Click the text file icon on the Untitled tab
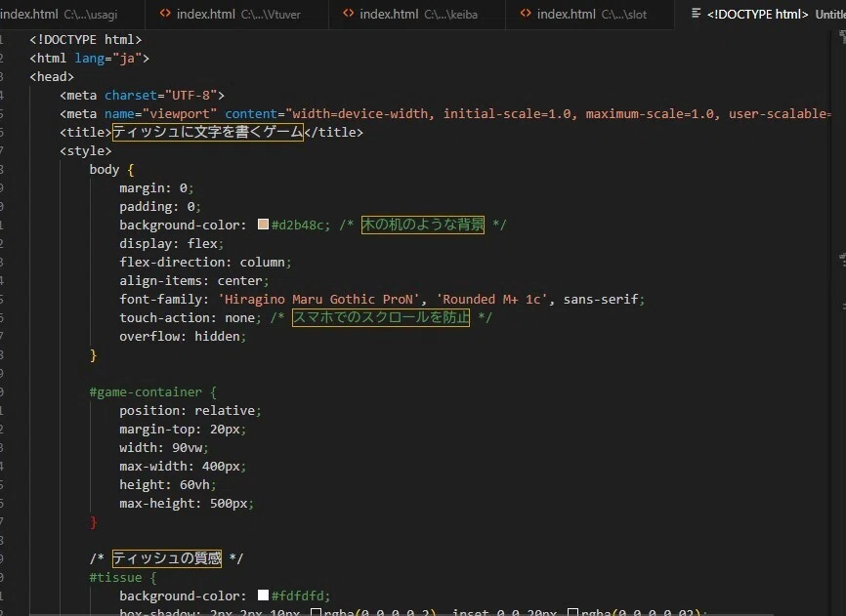This screenshot has width=846, height=616. pyautogui.click(x=696, y=14)
